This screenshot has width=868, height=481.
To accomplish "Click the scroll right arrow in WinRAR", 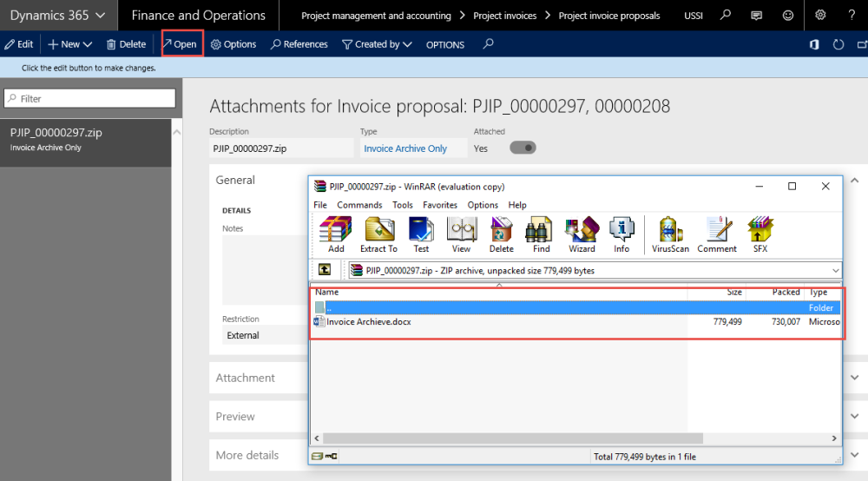I will pos(834,438).
